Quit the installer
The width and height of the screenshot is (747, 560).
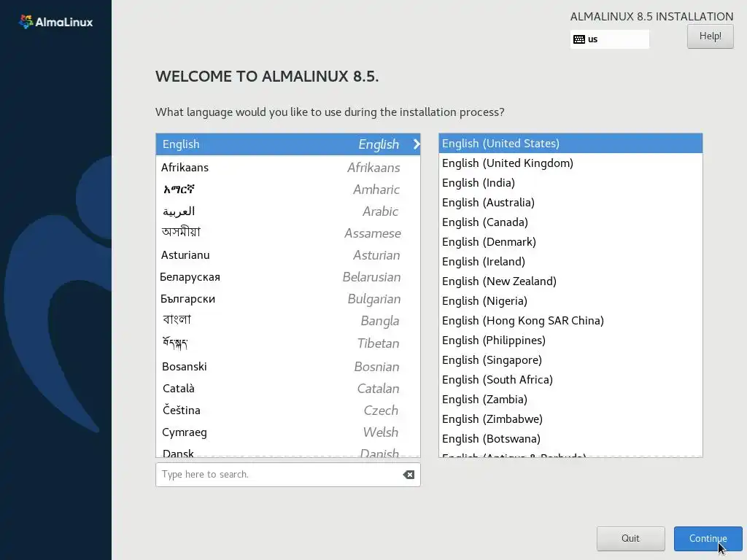tap(630, 539)
